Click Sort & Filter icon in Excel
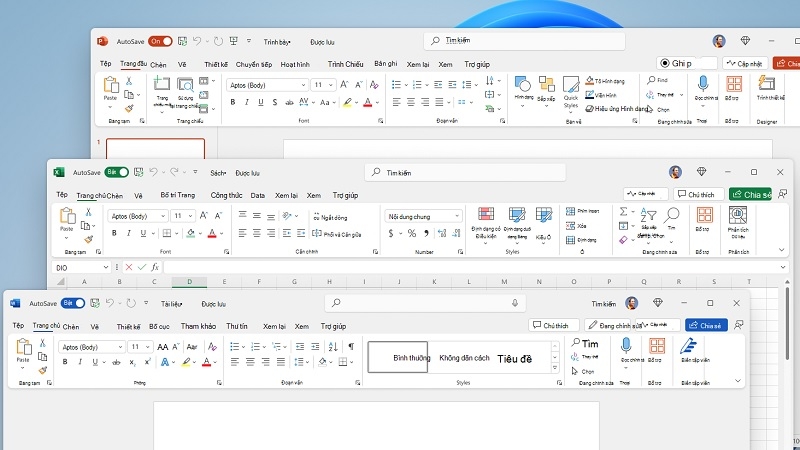This screenshot has width=800, height=450. [x=648, y=214]
